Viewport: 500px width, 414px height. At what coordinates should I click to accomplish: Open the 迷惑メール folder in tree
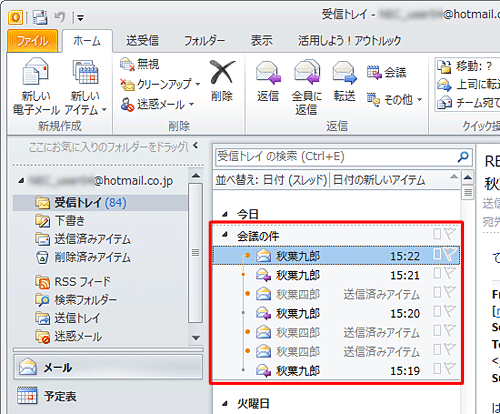(69, 336)
